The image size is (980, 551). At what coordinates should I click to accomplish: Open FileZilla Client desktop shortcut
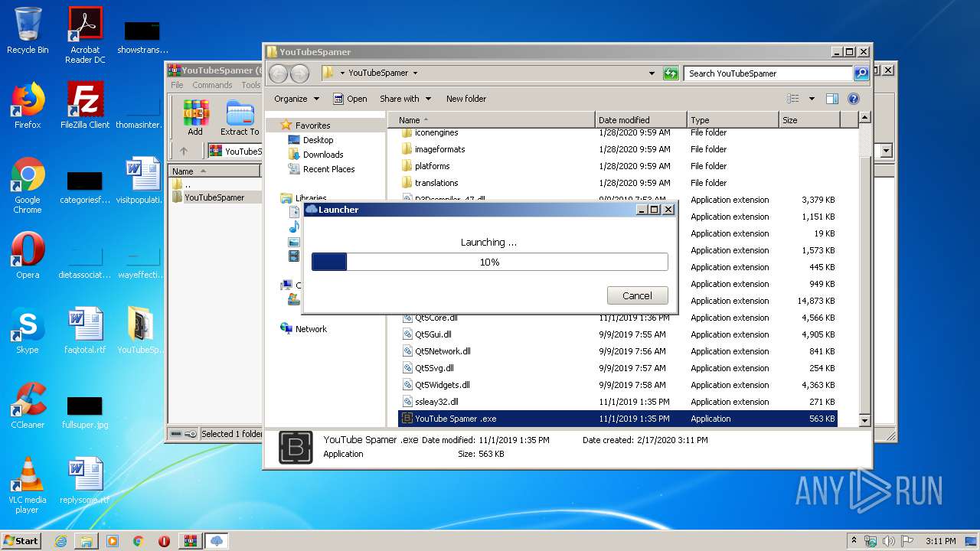[85, 106]
